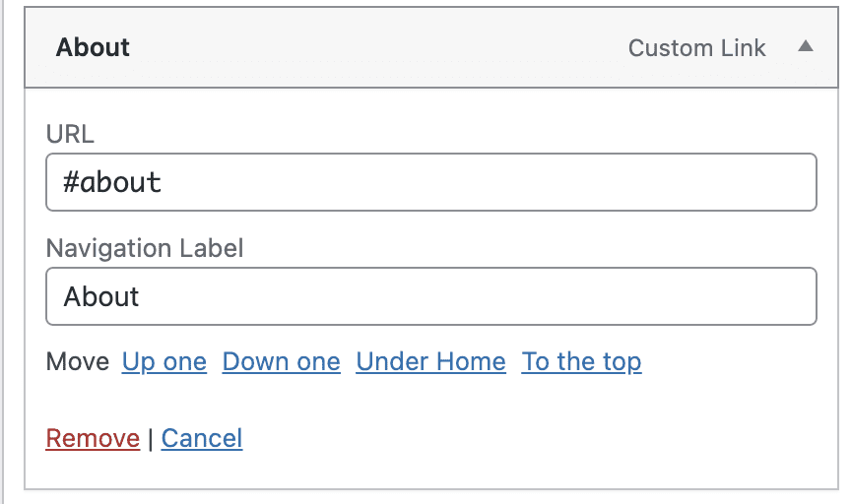Place cursor in the #about URL text

coord(112,182)
